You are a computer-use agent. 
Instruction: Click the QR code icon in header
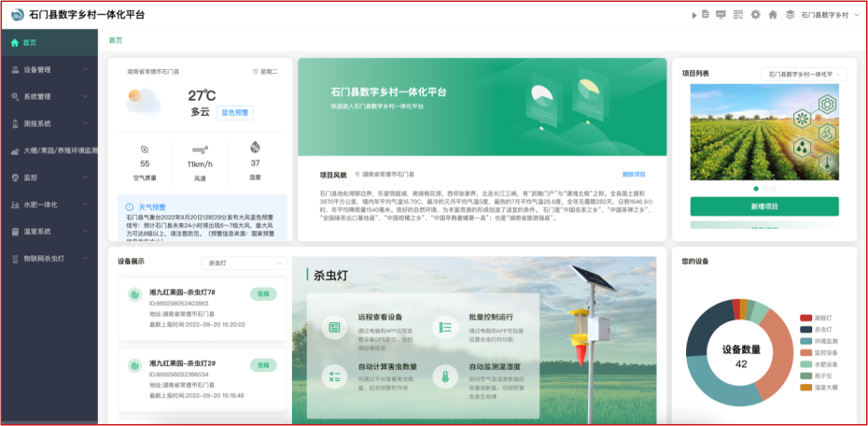coord(738,15)
